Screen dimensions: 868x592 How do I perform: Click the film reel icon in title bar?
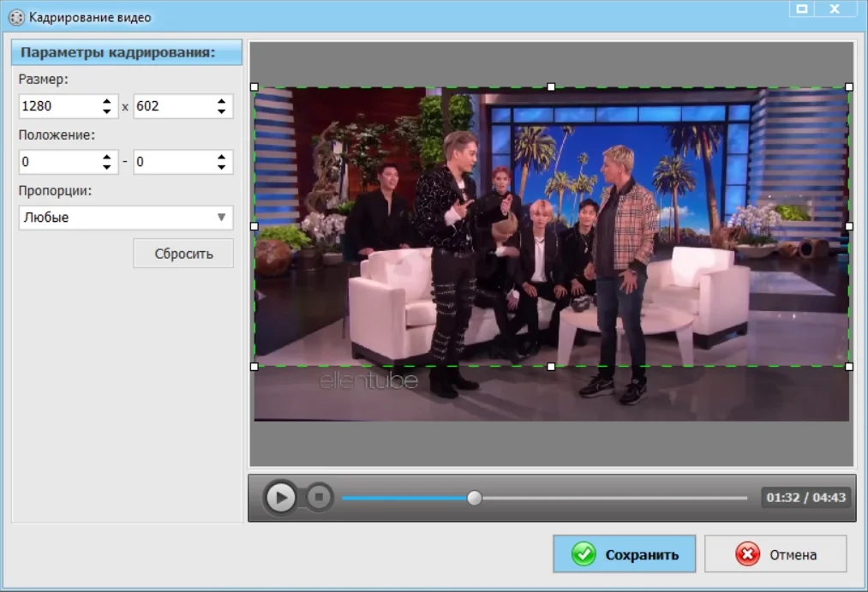[16, 18]
